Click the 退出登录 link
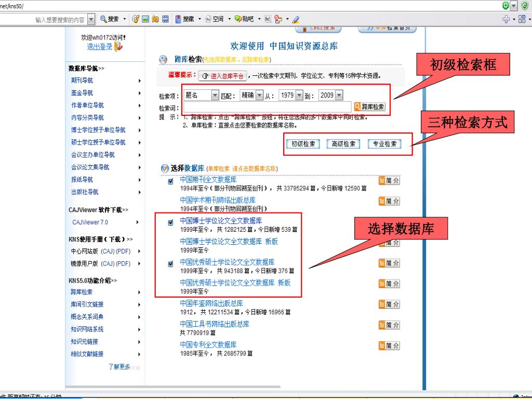 pos(99,47)
